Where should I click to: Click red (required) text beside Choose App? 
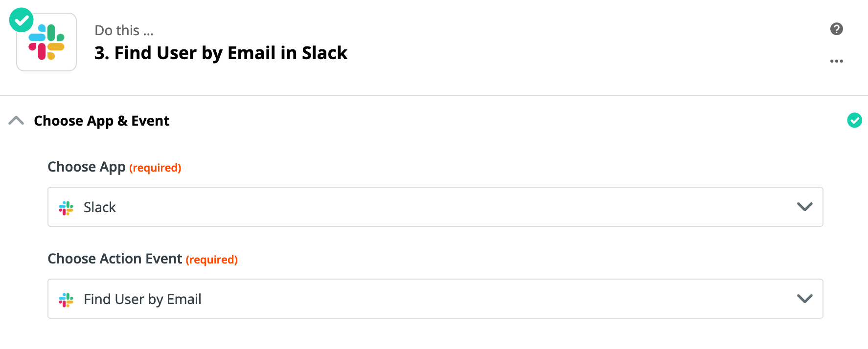click(x=155, y=168)
